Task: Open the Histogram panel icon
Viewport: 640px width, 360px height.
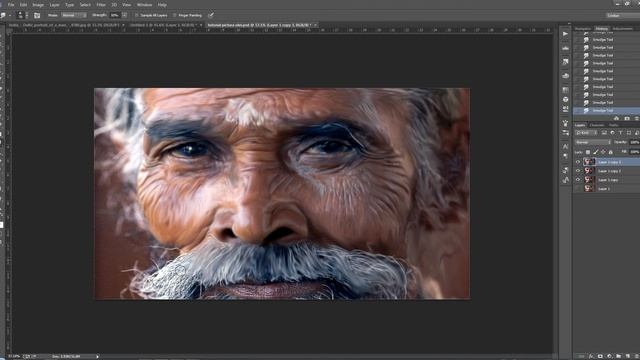Action: (x=565, y=48)
